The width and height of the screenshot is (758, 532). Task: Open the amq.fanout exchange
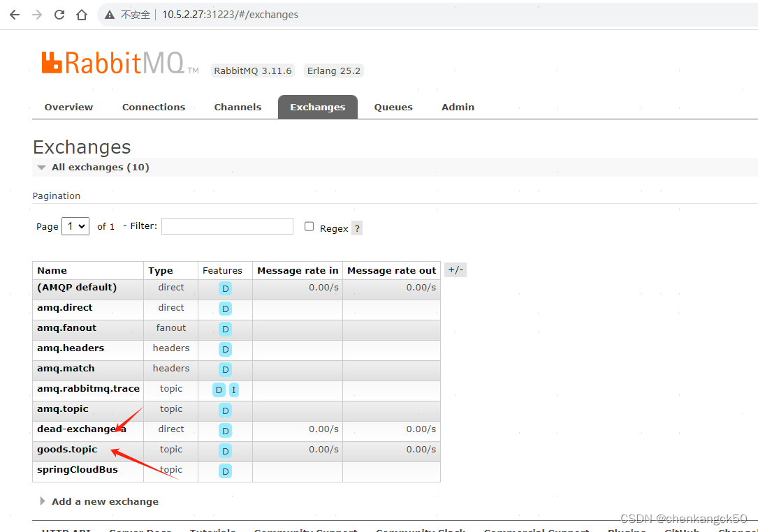click(x=66, y=328)
